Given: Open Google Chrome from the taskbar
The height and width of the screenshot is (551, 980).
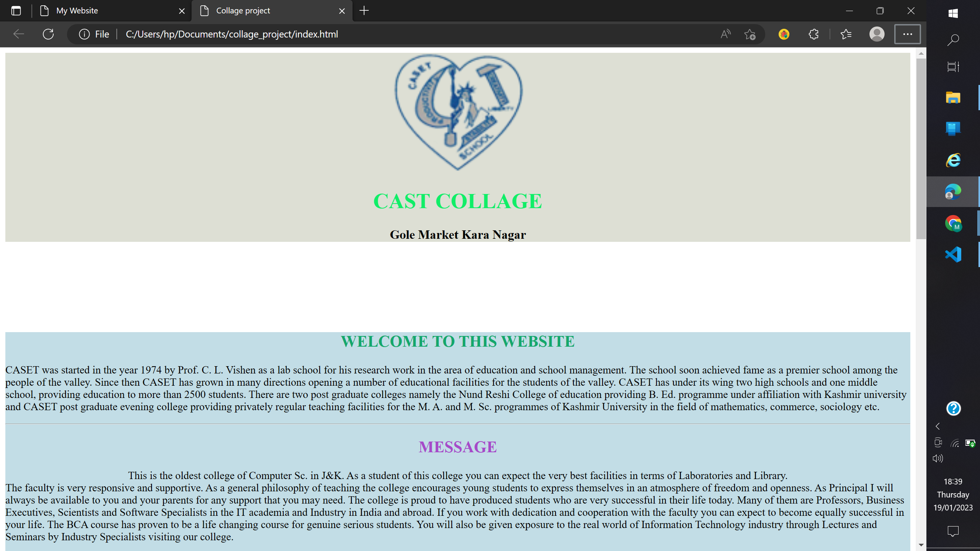Looking at the screenshot, I should click(953, 224).
